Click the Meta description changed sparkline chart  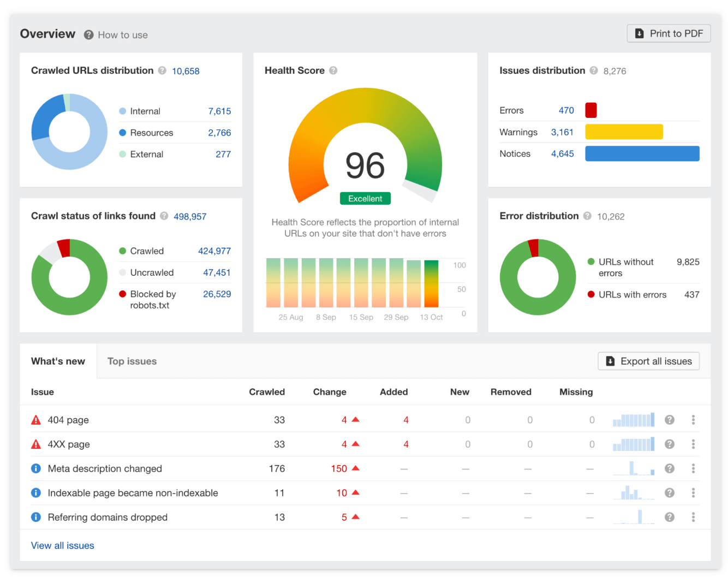click(634, 468)
